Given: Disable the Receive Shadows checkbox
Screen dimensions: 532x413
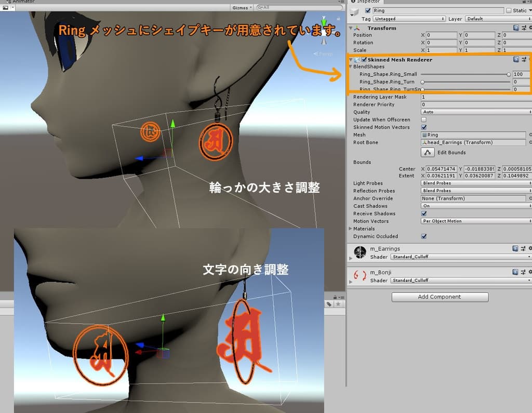Looking at the screenshot, I should pos(423,214).
